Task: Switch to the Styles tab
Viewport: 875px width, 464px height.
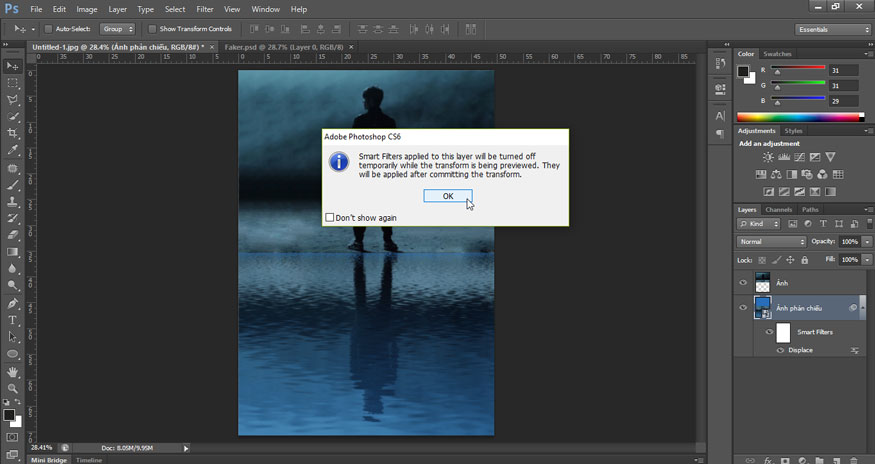Action: tap(793, 131)
